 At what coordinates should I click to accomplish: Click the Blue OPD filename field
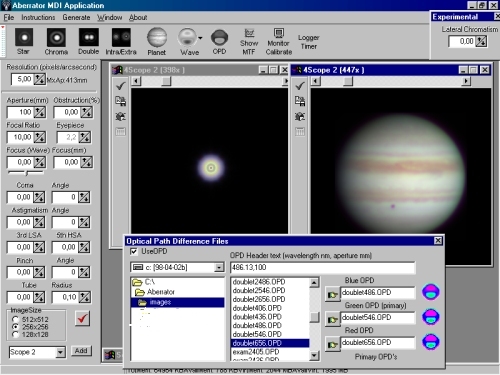point(378,292)
